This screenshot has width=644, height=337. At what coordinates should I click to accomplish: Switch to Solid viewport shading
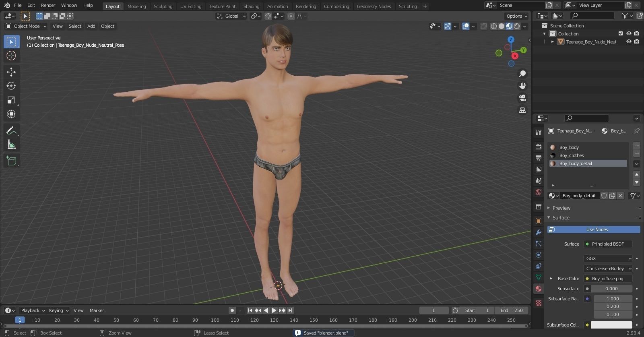[x=502, y=26]
